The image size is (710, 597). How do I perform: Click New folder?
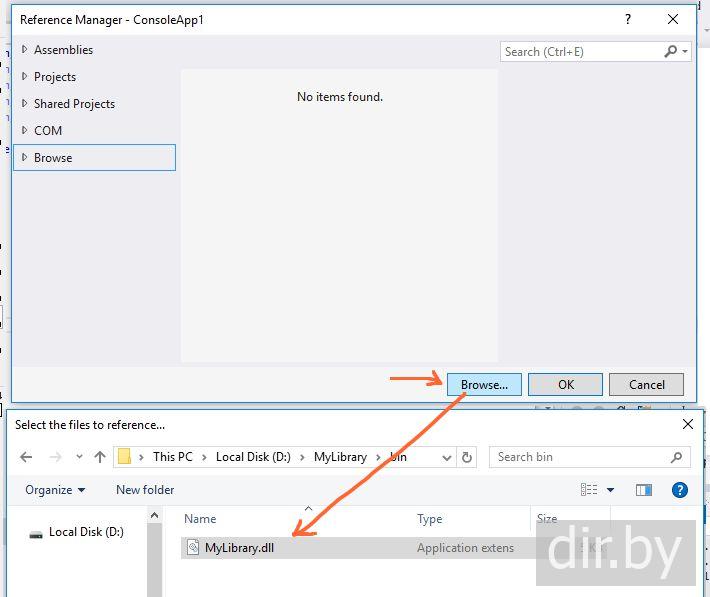click(x=145, y=490)
